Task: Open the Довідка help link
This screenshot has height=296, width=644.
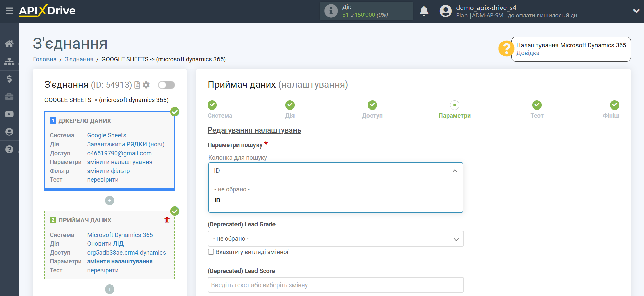Action: (x=528, y=53)
